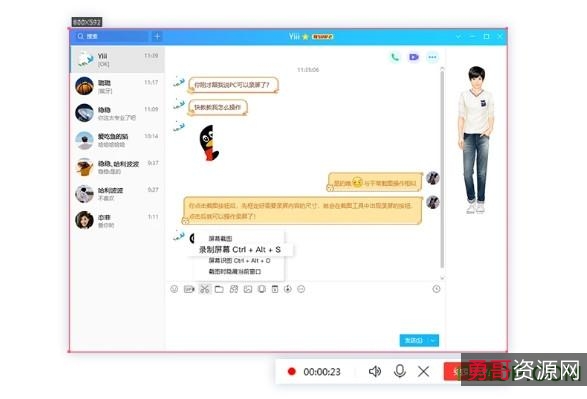This screenshot has width=587, height=399.
Task: Choose the Ctrl + Alt + S screen recording option
Action: (x=240, y=250)
